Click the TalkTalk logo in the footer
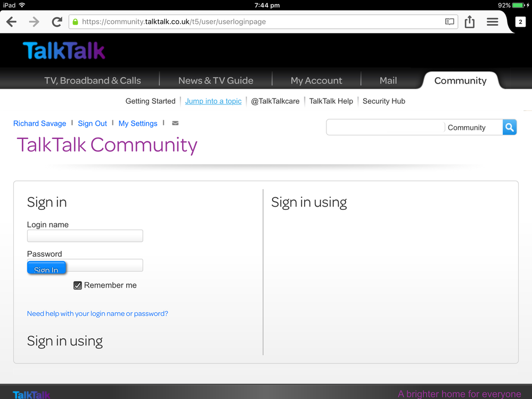 click(31, 395)
